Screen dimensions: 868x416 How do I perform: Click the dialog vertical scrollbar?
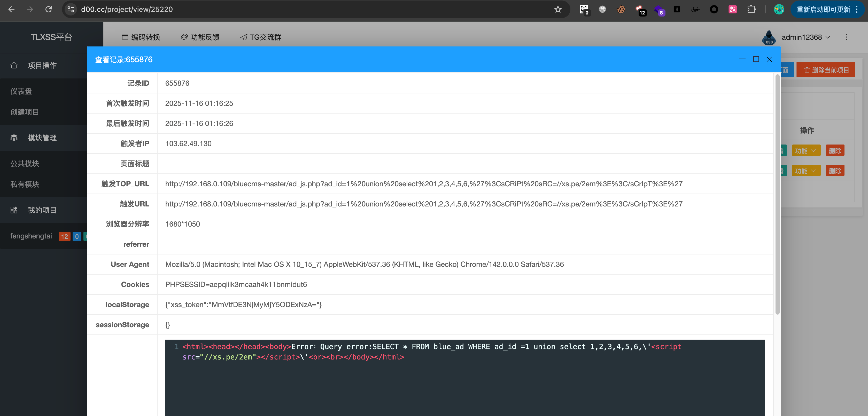pyautogui.click(x=777, y=195)
